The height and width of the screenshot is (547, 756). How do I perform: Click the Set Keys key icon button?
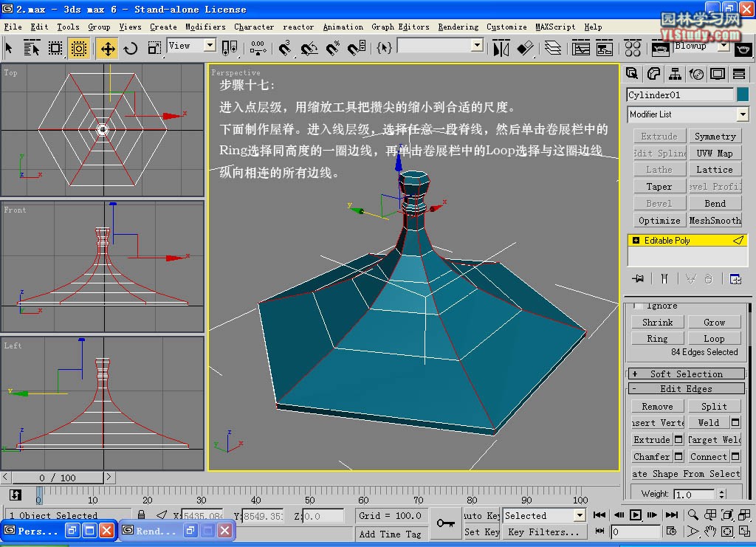coord(445,523)
